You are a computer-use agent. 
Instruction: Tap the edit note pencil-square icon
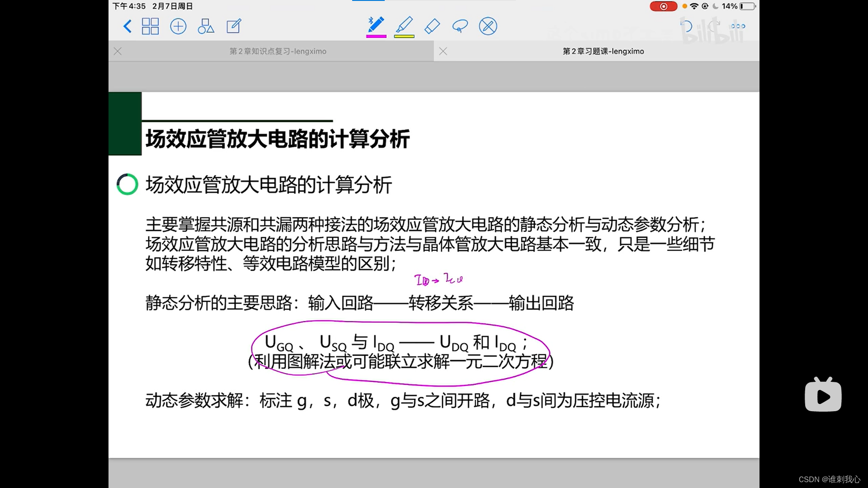[234, 26]
